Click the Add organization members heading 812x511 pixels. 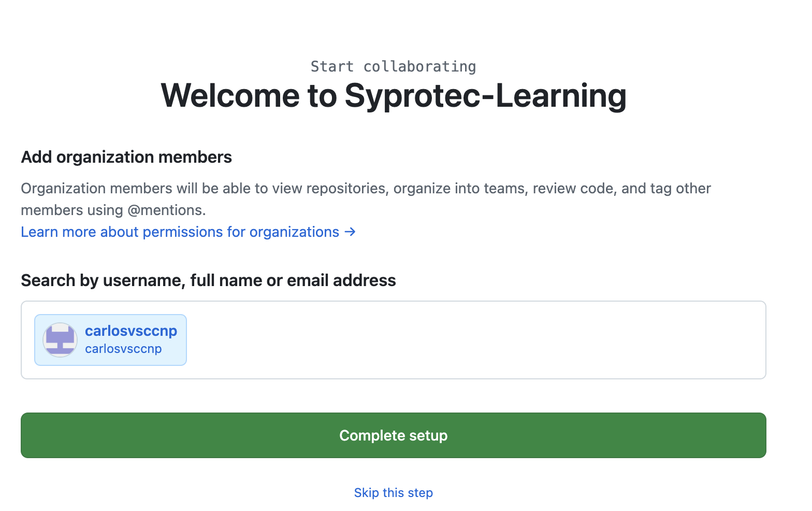pos(126,157)
